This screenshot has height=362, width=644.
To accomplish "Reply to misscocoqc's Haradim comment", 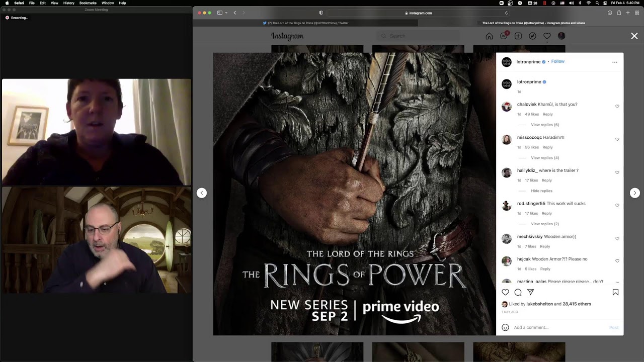I will [548, 147].
